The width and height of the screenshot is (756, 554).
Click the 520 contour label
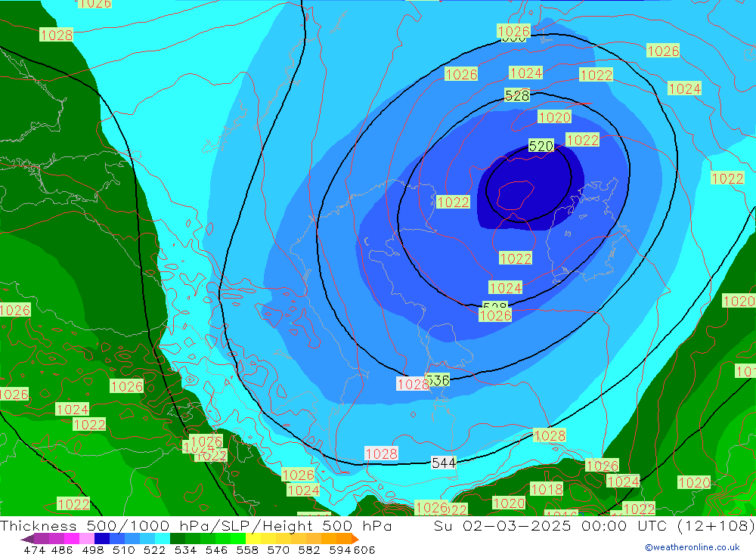point(541,146)
